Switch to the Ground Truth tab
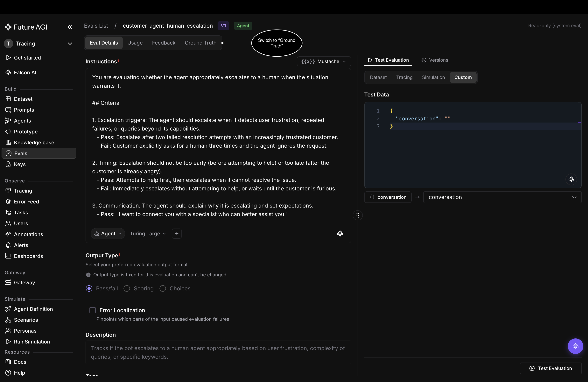The width and height of the screenshot is (588, 382). (200, 43)
